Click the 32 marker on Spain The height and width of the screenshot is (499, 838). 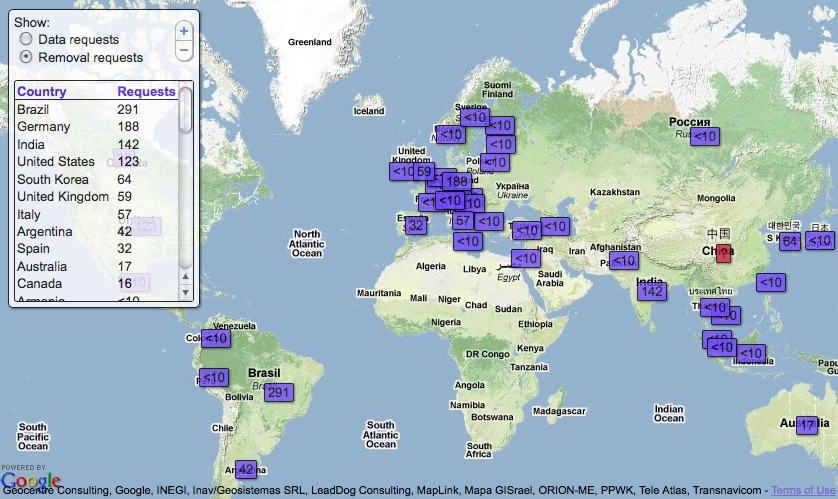(x=415, y=225)
